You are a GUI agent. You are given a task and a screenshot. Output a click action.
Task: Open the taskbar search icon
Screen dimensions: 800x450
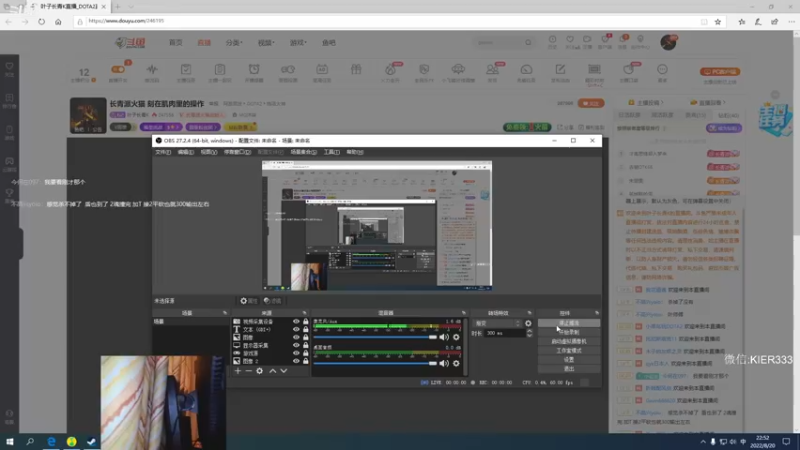30,441
